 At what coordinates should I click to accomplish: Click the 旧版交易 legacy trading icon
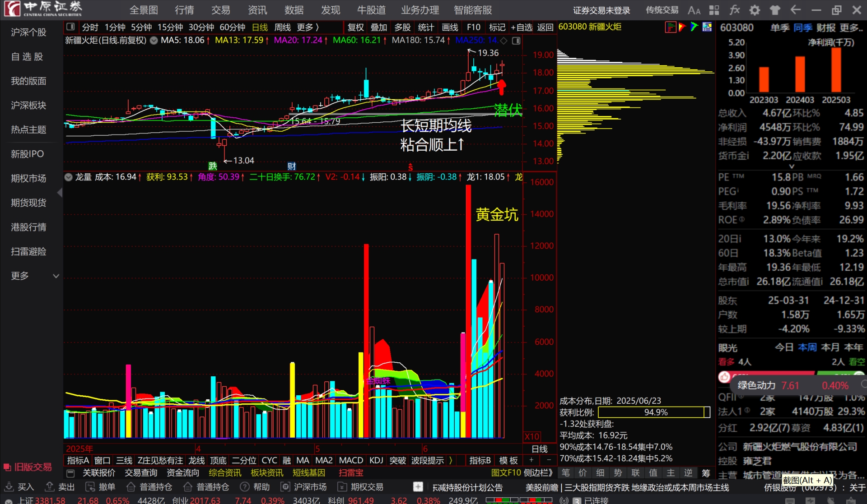tap(7, 467)
